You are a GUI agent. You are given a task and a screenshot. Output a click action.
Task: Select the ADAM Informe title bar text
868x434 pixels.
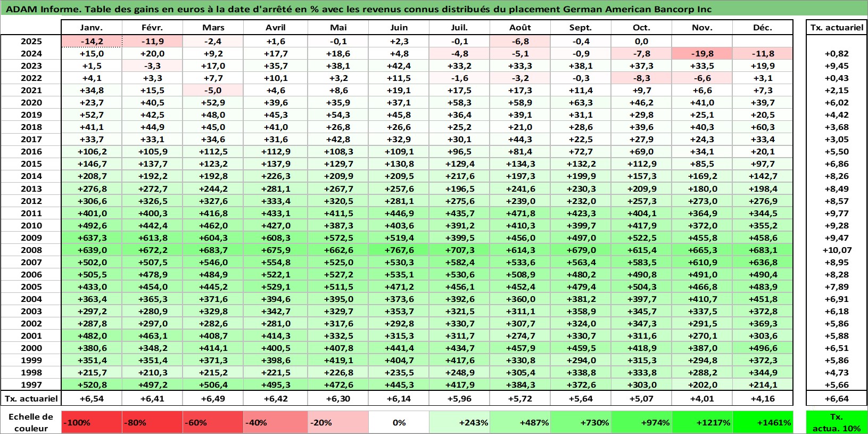tap(358, 9)
